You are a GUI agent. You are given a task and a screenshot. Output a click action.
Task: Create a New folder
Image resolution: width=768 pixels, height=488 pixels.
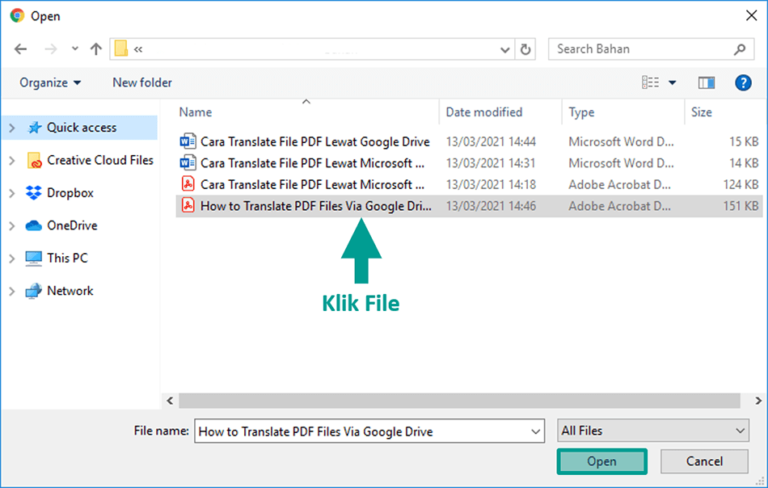coord(142,82)
